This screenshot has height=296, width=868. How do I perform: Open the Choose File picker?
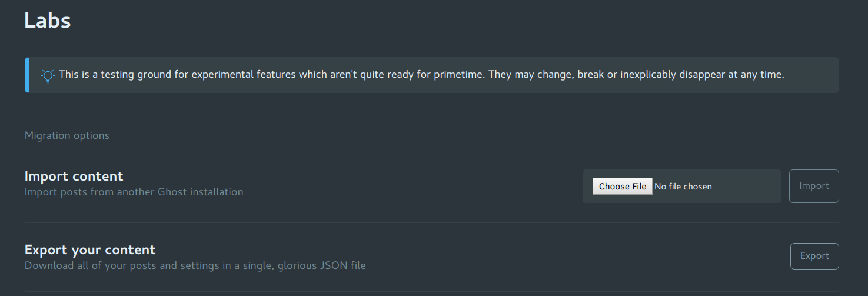623,187
